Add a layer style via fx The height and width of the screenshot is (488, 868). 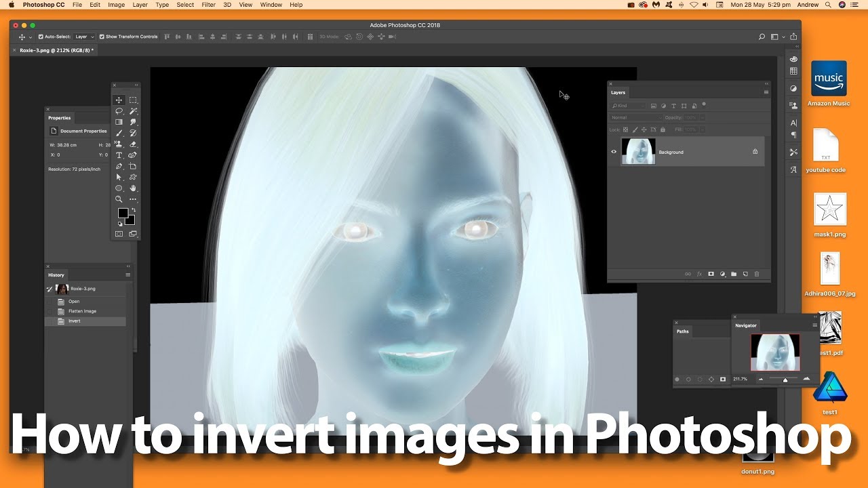699,274
